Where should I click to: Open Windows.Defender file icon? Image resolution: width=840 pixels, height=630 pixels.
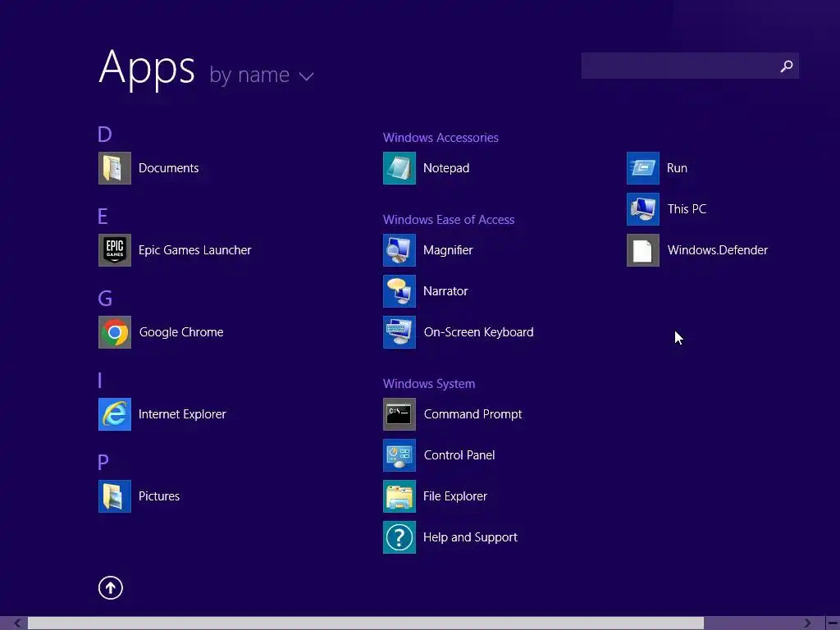[x=643, y=250]
